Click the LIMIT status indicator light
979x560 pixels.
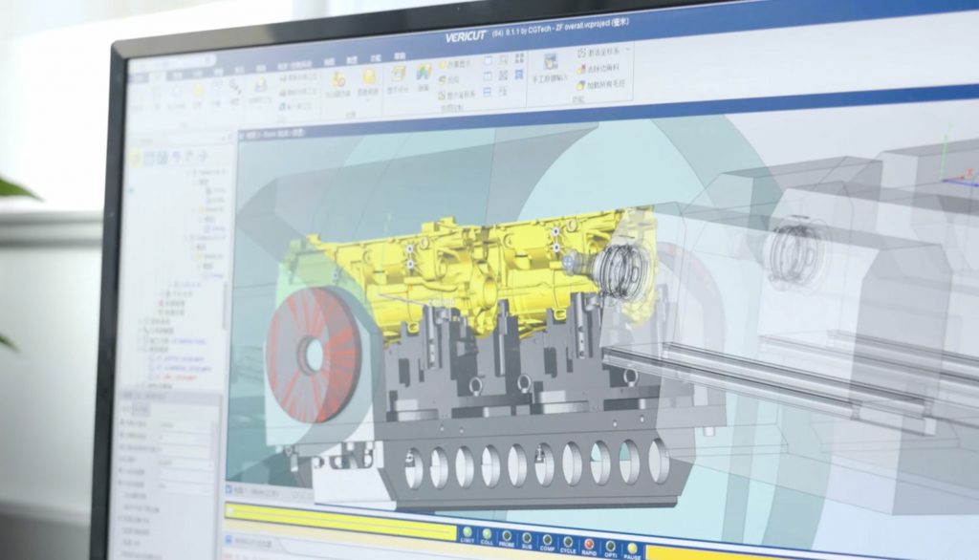point(467,533)
